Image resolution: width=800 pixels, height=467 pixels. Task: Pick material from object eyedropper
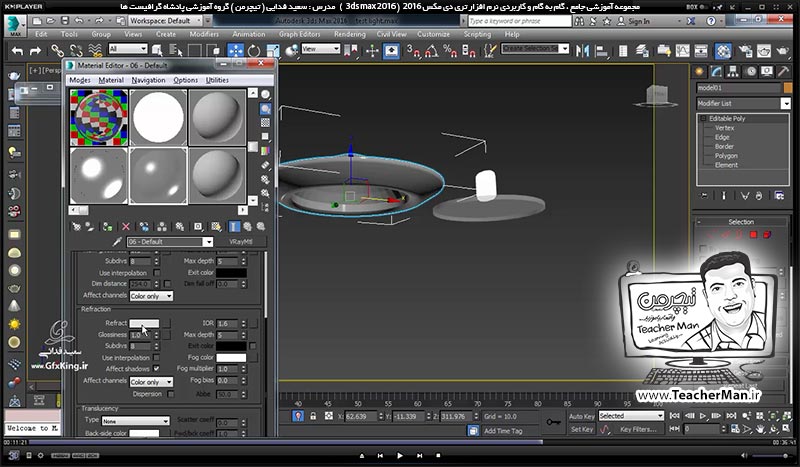[x=117, y=241]
